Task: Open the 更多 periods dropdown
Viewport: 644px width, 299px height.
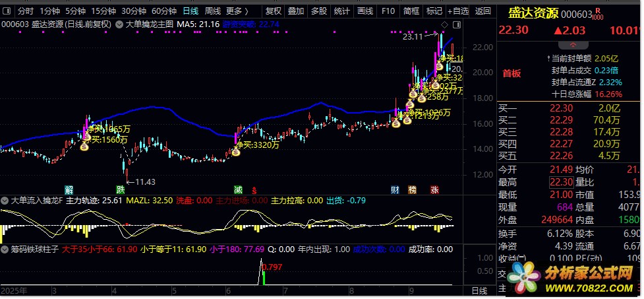Action: [x=237, y=11]
